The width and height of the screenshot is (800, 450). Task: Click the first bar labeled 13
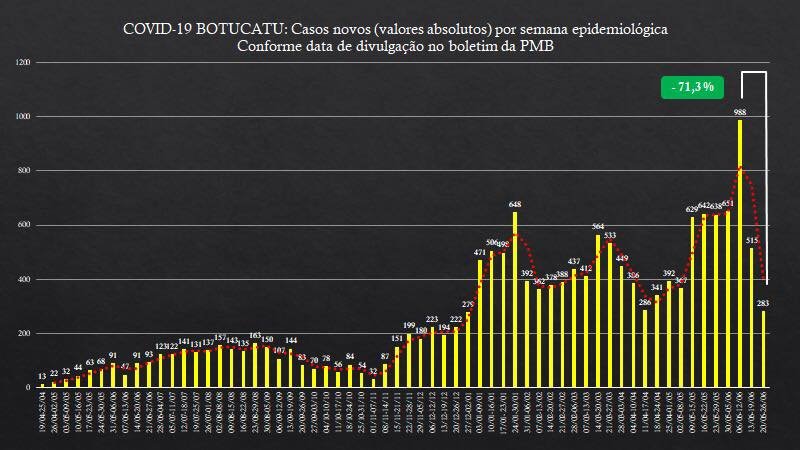coord(41,384)
